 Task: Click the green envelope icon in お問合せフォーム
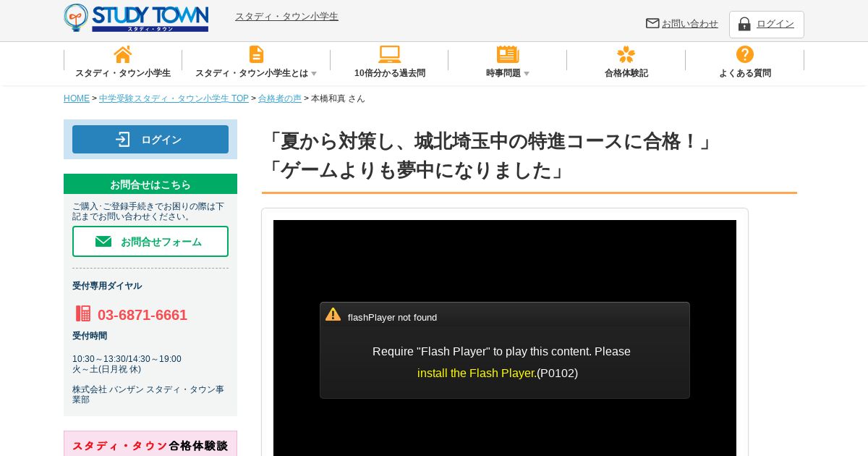click(103, 242)
